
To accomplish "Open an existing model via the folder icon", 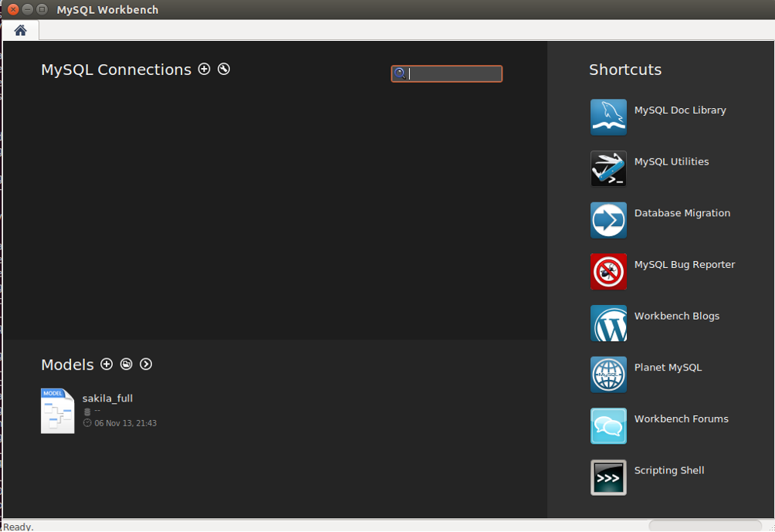I will (127, 364).
